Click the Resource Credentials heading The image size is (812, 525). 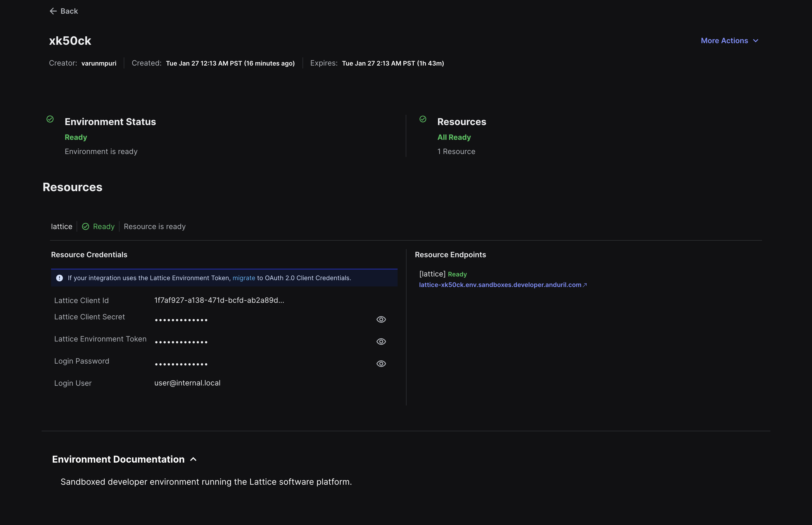(89, 255)
